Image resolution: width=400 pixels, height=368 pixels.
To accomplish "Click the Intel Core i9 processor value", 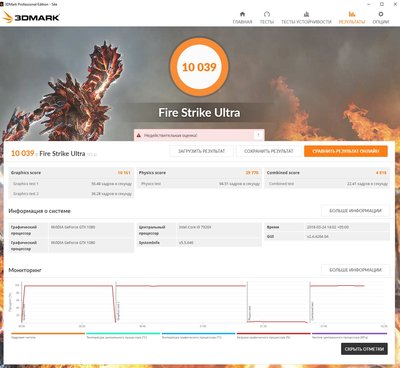I will [x=195, y=227].
